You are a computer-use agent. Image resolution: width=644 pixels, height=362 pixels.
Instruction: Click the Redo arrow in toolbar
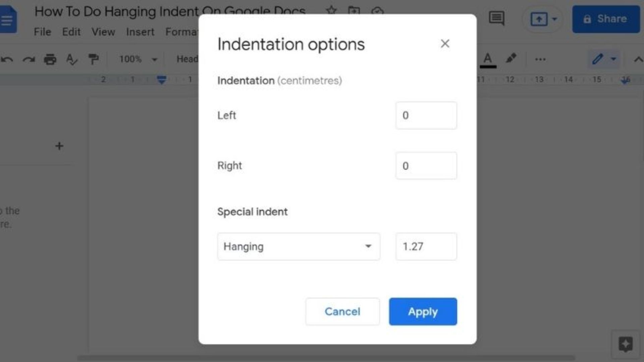29,60
